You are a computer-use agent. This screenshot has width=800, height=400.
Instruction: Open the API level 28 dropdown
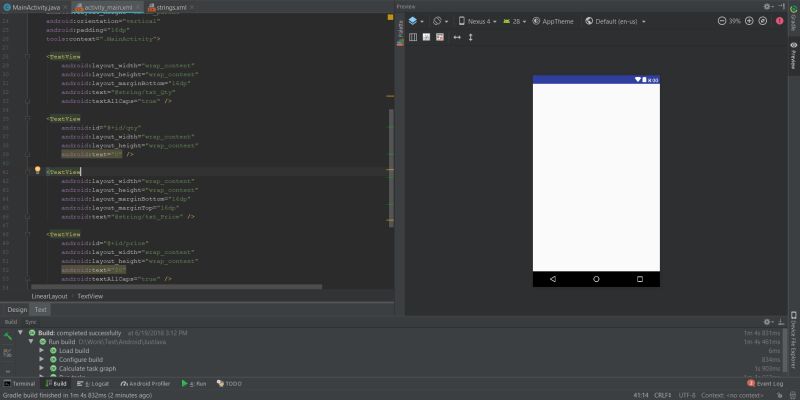pos(514,21)
